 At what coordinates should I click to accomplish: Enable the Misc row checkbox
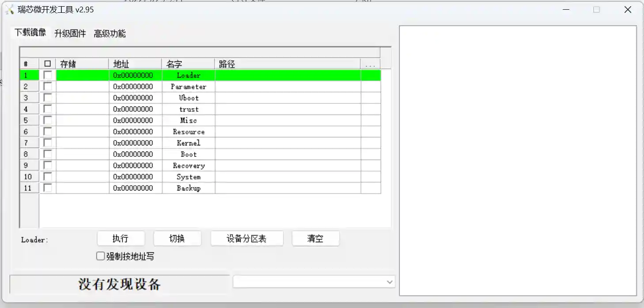click(48, 120)
